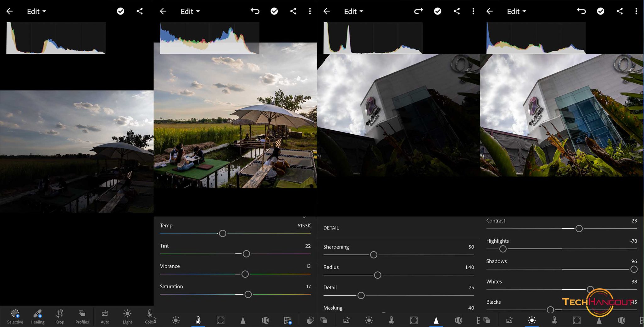Go back from the fourth screen
The width and height of the screenshot is (644, 327).
point(489,11)
